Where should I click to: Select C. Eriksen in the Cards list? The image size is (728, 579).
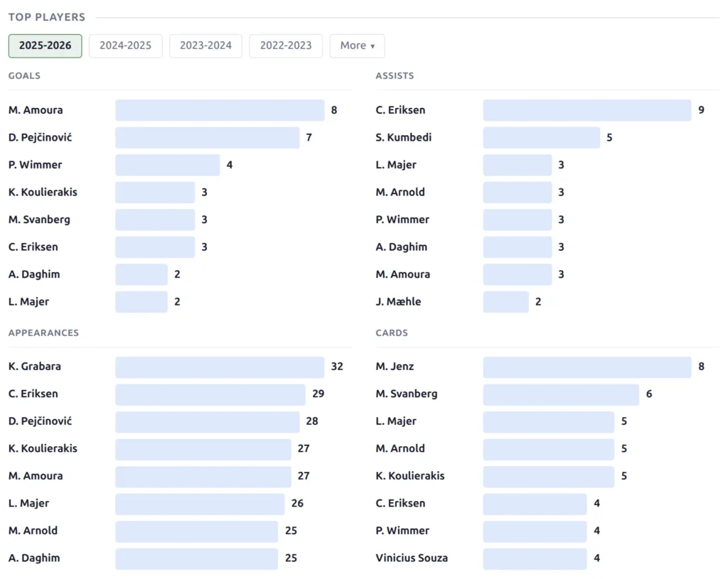[x=401, y=503]
